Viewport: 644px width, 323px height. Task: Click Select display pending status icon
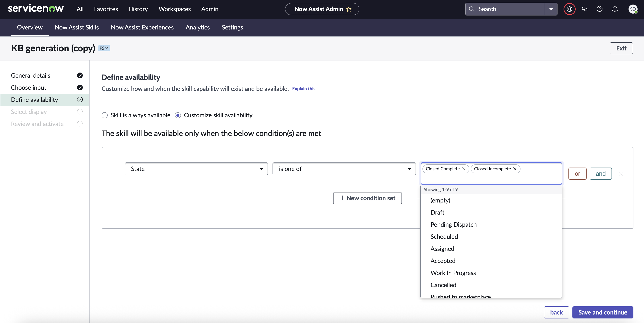pyautogui.click(x=80, y=112)
